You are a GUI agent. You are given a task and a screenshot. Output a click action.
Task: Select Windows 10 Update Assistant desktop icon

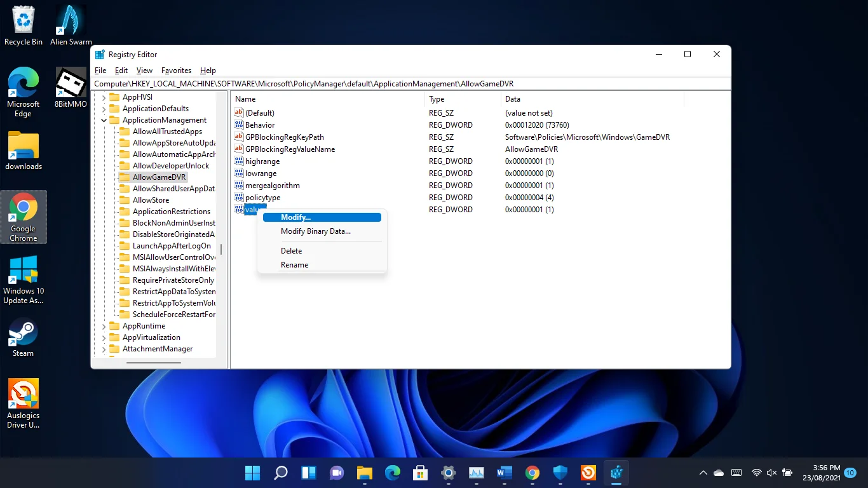24,280
